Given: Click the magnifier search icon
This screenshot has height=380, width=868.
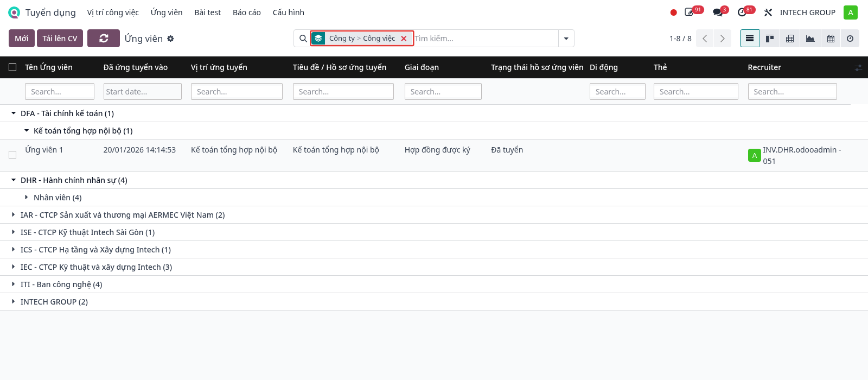Looking at the screenshot, I should coord(303,39).
